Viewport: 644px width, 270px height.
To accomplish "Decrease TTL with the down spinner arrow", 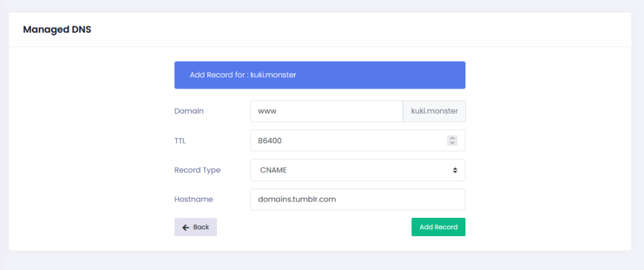I will click(452, 143).
